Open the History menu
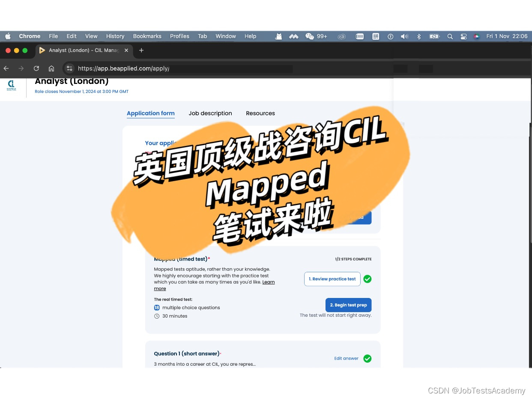The width and height of the screenshot is (532, 399). tap(115, 36)
